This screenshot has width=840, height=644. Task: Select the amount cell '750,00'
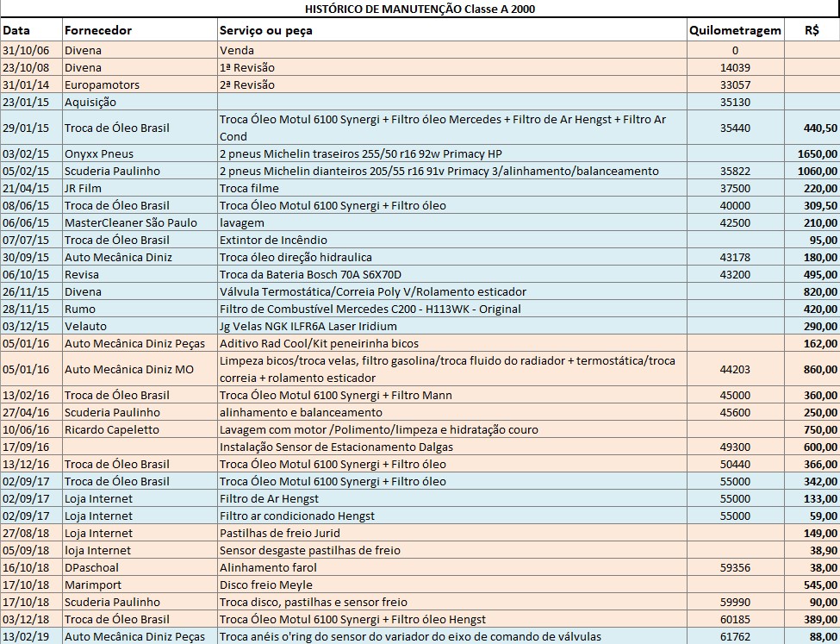pyautogui.click(x=812, y=429)
